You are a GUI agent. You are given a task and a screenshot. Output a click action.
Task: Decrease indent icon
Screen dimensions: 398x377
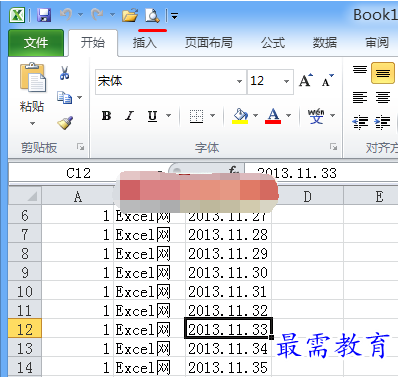360,122
